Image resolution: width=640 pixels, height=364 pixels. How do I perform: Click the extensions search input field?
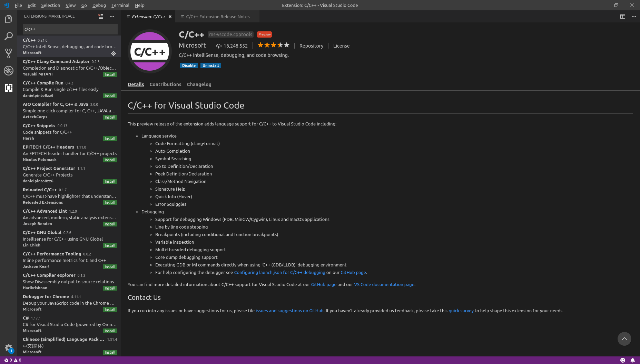[69, 29]
